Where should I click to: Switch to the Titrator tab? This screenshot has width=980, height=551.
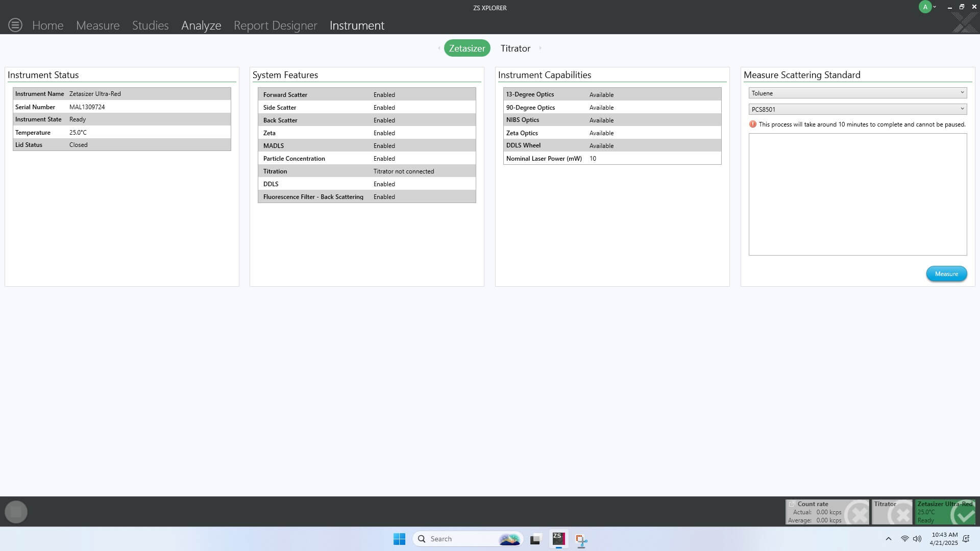(x=515, y=48)
